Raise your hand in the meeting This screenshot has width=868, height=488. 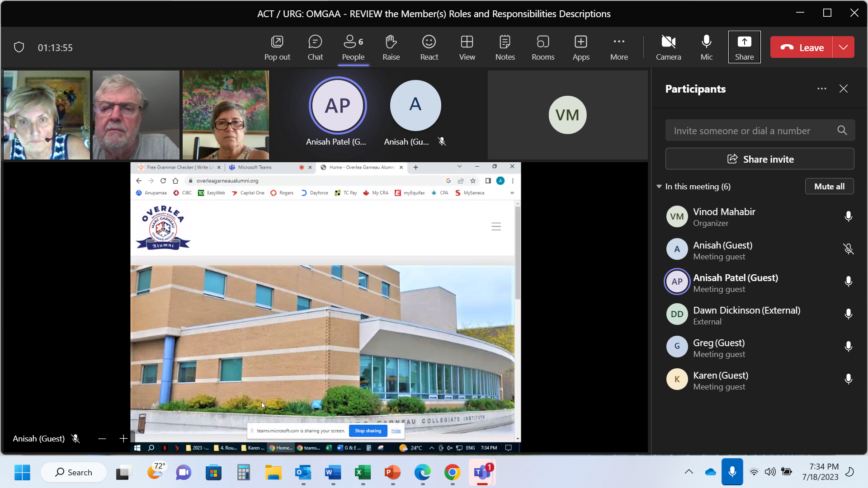(391, 47)
